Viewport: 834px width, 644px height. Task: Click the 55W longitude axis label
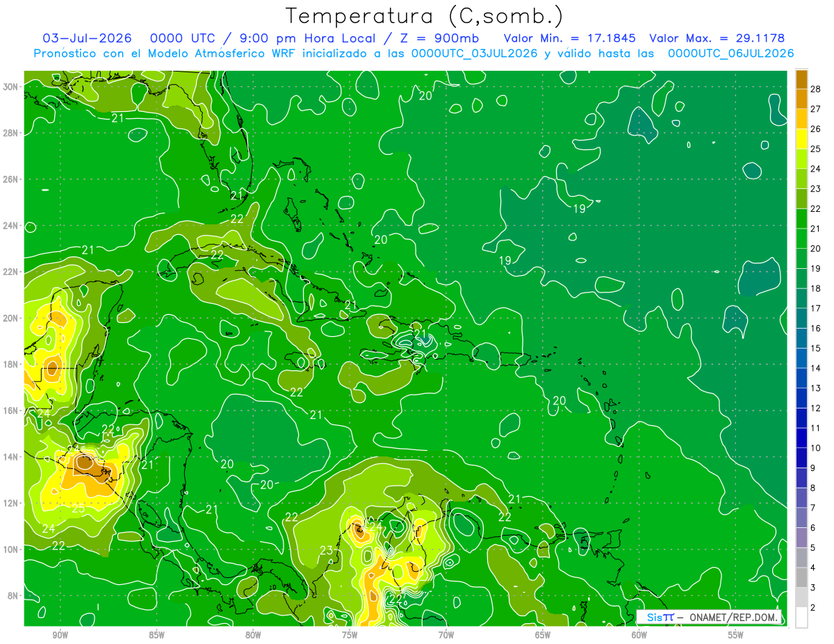(736, 635)
